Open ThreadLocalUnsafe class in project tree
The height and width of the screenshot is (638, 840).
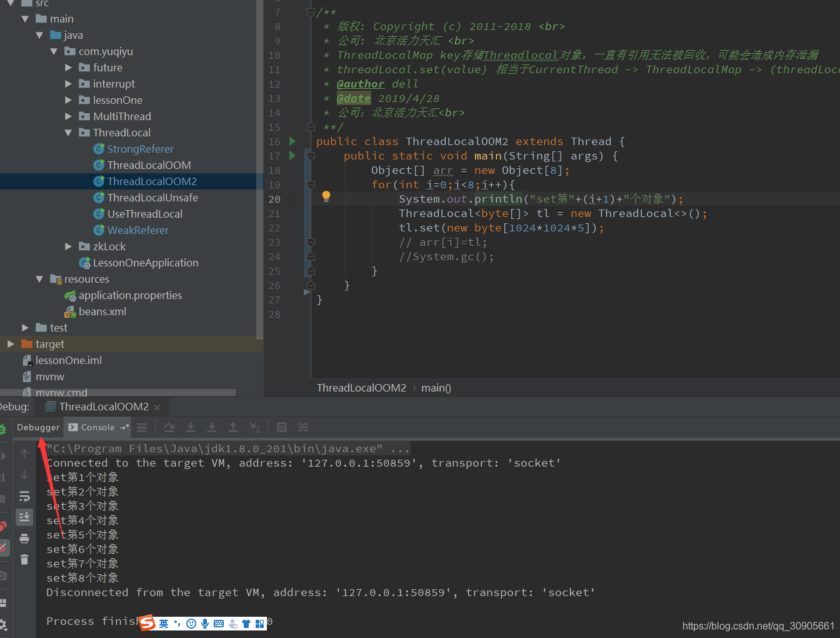152,198
